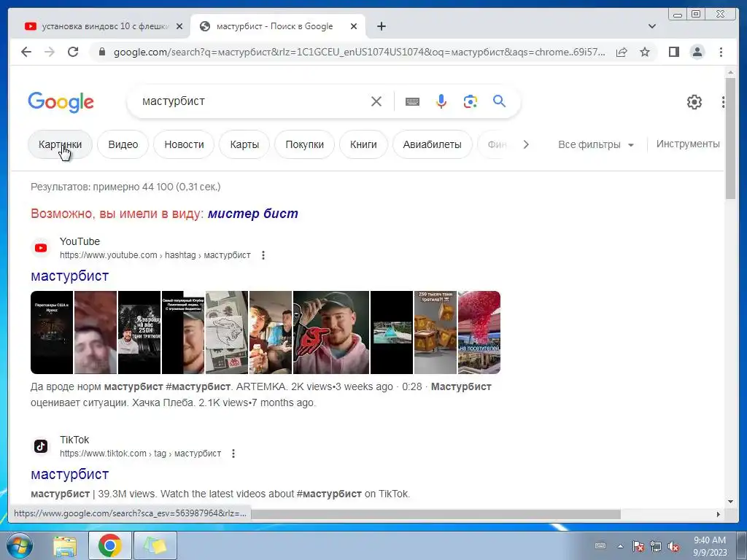Click the Show desktop strip at taskbar end
The height and width of the screenshot is (560, 747).
tap(742, 545)
